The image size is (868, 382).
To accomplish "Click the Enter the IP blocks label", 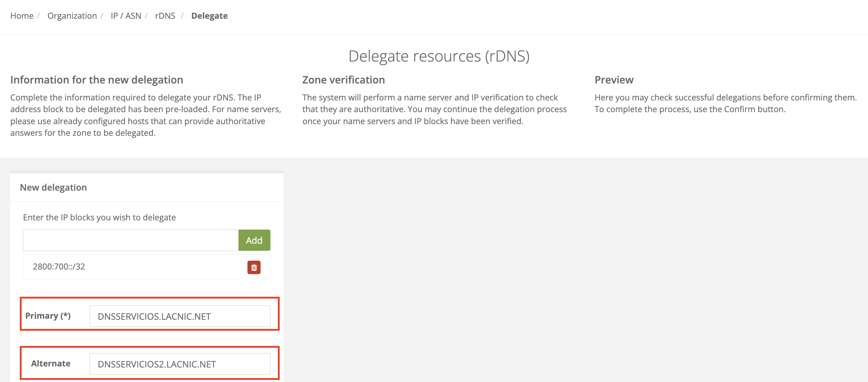I will tap(99, 218).
